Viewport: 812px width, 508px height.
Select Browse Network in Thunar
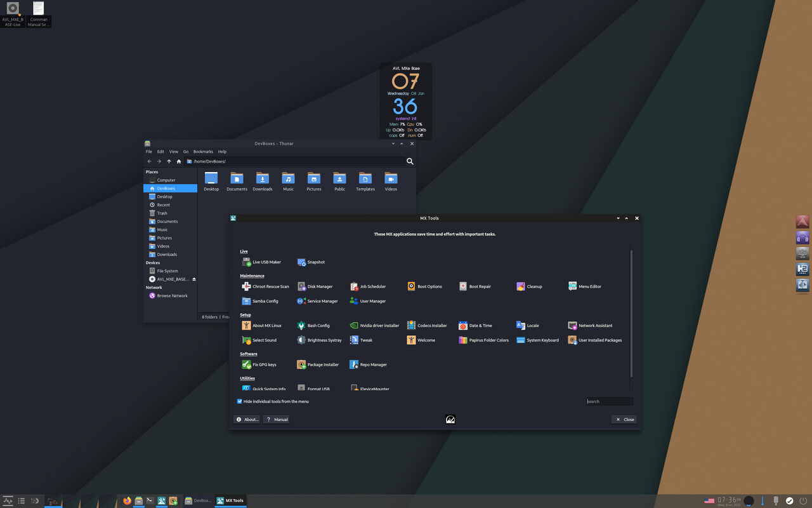click(170, 296)
